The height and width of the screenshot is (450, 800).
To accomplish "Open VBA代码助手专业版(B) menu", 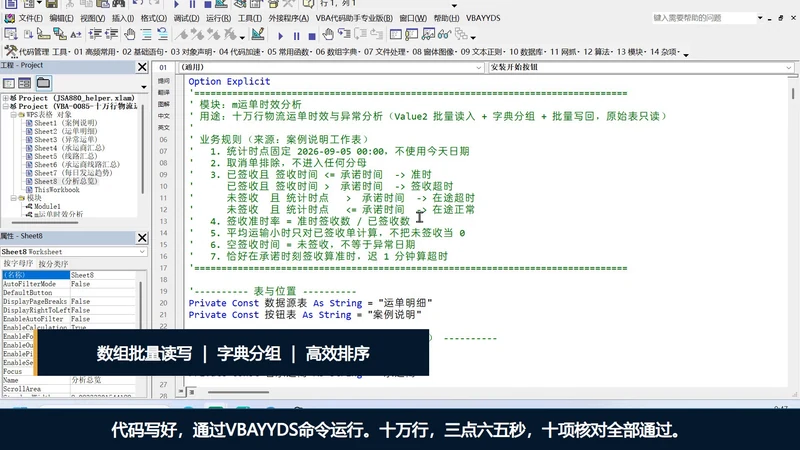I will pyautogui.click(x=354, y=18).
